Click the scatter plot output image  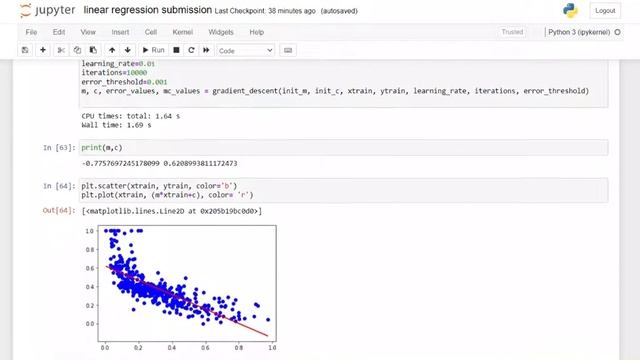click(x=180, y=287)
